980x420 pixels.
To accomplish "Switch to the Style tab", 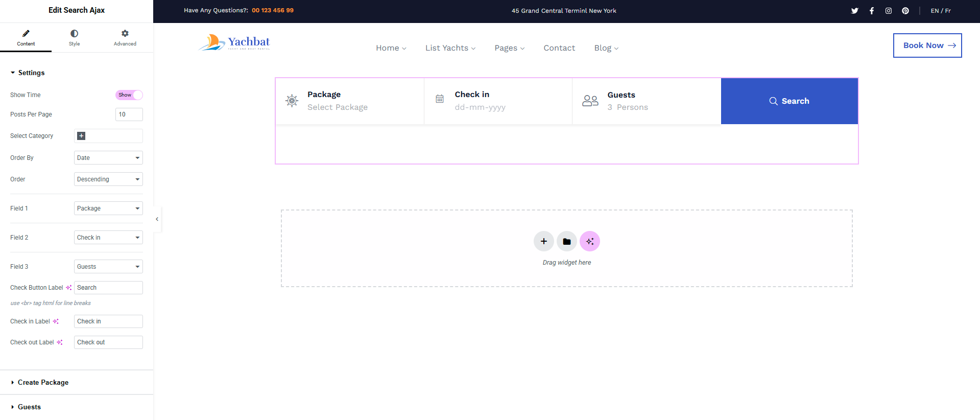I will tap(74, 38).
